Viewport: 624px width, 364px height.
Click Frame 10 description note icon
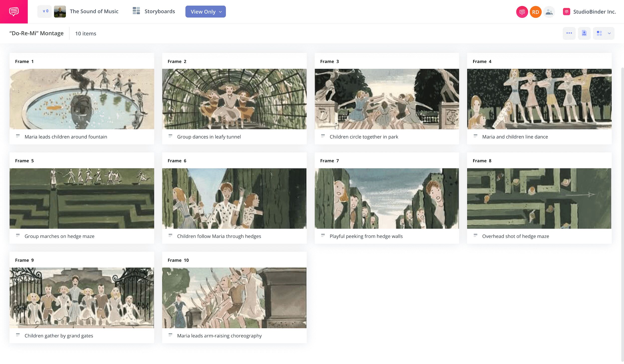tap(170, 335)
